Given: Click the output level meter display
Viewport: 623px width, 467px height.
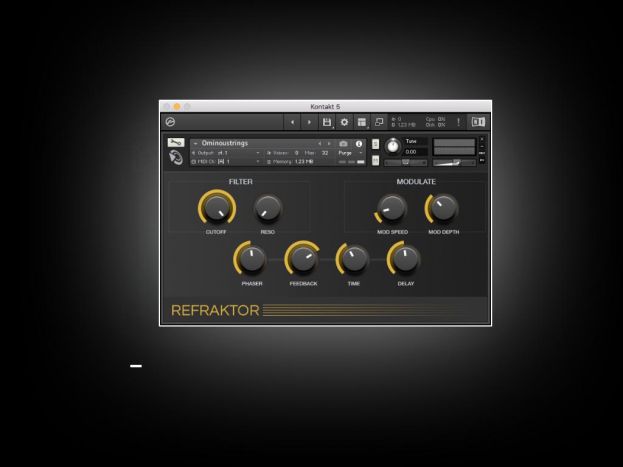Looking at the screenshot, I should 454,147.
